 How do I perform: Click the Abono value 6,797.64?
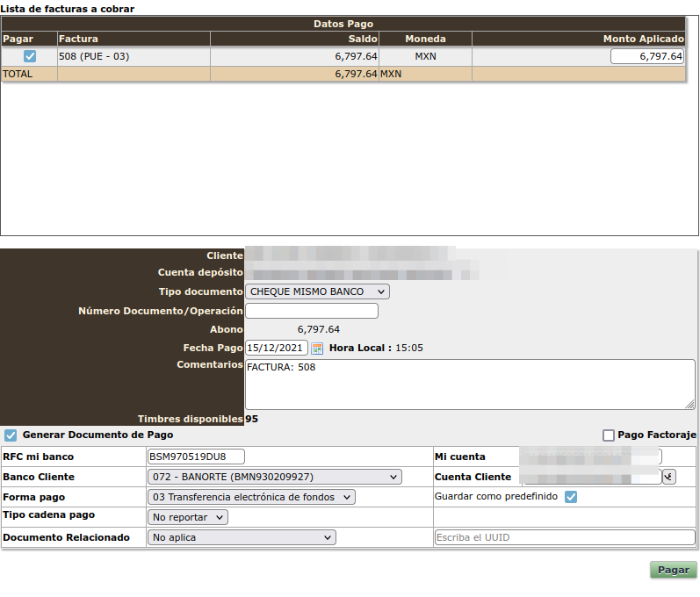click(x=318, y=329)
